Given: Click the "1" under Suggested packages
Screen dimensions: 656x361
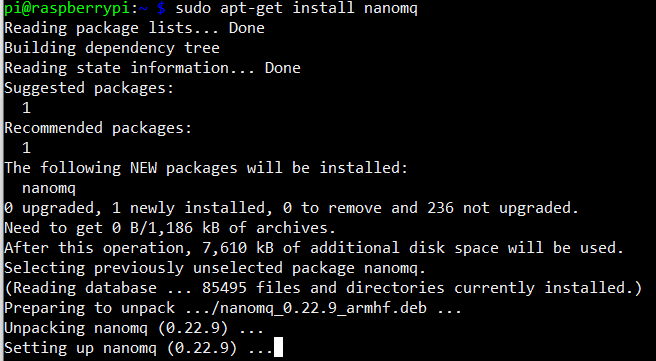Looking at the screenshot, I should coord(26,108).
